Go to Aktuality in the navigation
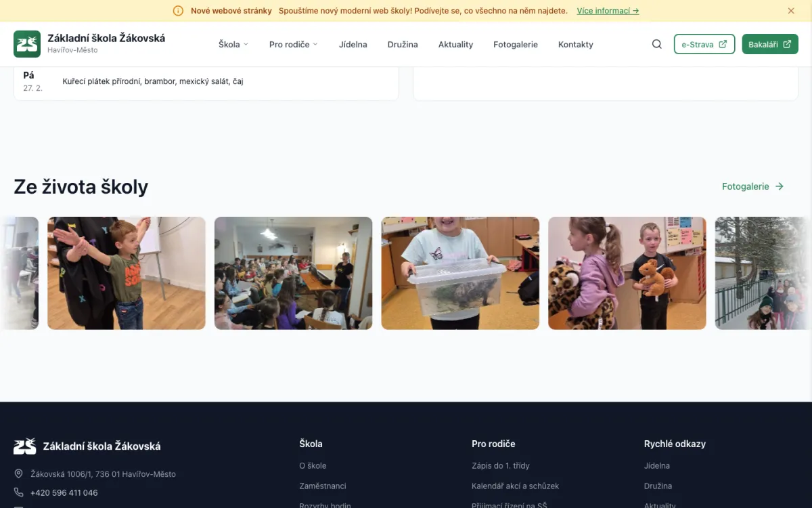This screenshot has height=508, width=812. [x=455, y=44]
